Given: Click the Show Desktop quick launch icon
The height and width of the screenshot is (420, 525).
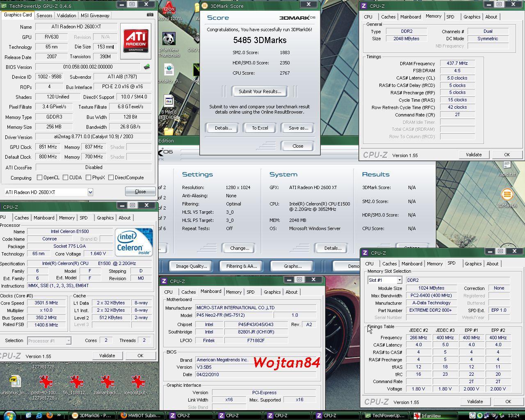Looking at the screenshot, I should pos(28,415).
